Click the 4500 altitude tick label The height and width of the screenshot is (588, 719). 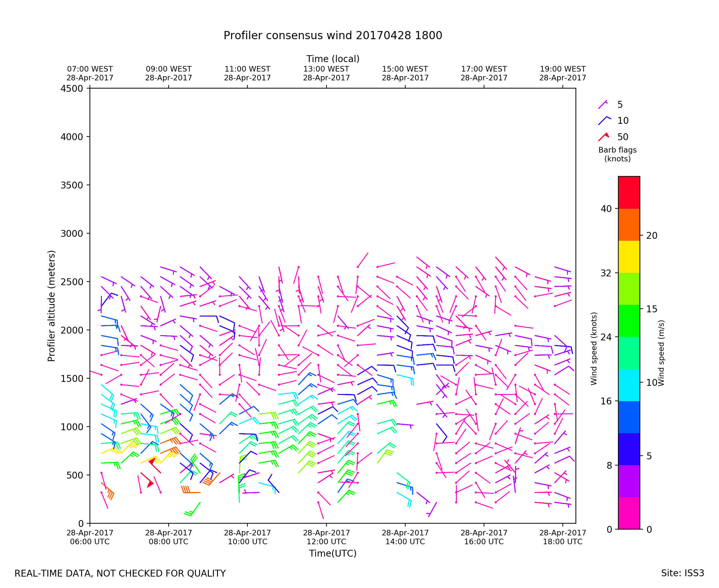[x=72, y=89]
